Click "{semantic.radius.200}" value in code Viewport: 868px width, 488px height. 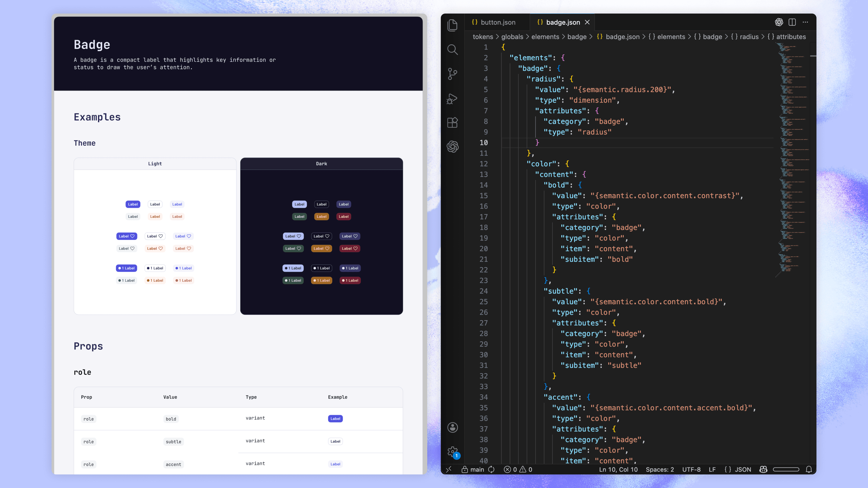coord(622,90)
